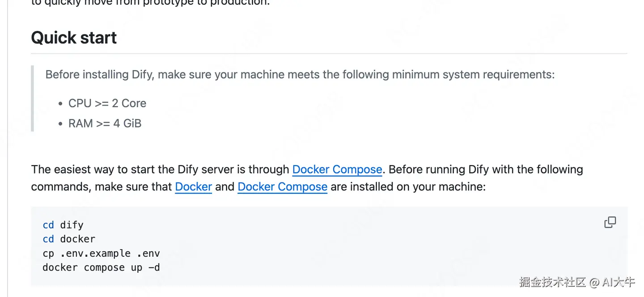Click the 'cd dify' code line
This screenshot has height=297, width=644.
click(63, 225)
